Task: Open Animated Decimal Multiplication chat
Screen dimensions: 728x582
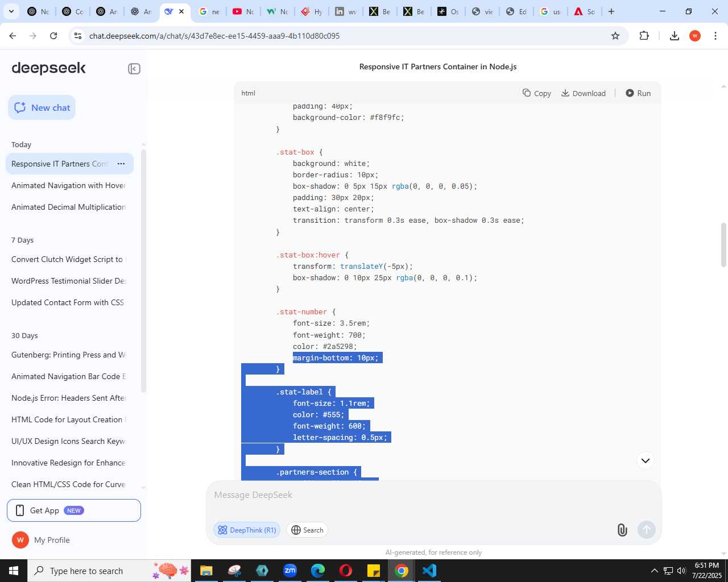Action: (x=69, y=207)
